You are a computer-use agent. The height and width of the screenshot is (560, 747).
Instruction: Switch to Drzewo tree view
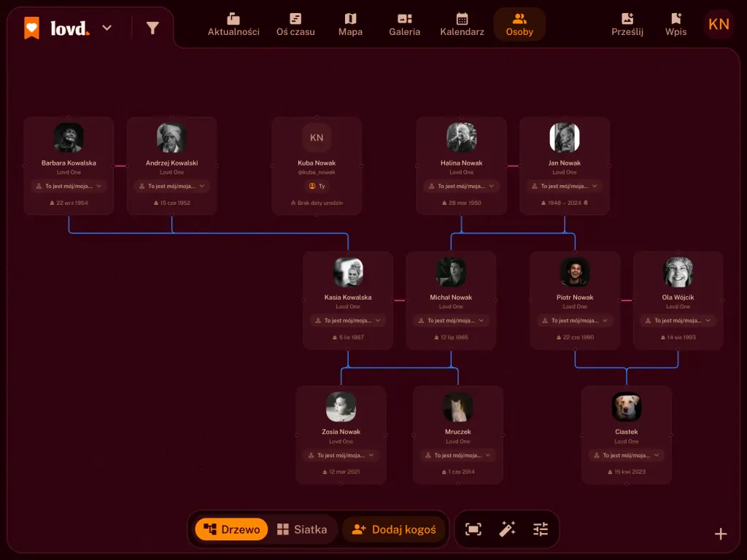click(x=231, y=529)
